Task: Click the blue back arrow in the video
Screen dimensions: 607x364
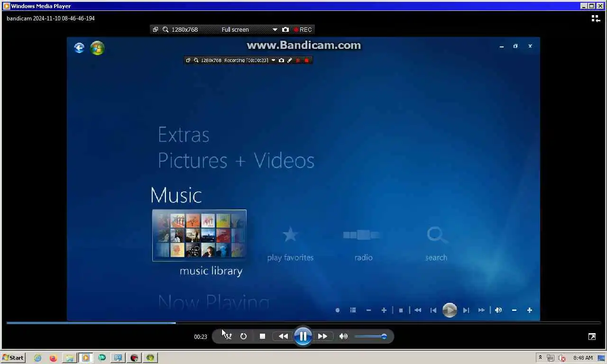Action: [x=79, y=47]
